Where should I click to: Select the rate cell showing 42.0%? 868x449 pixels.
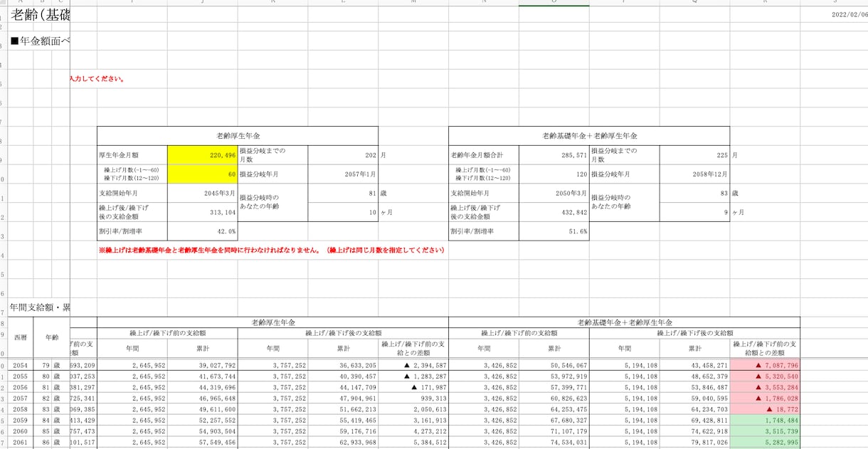203,231
